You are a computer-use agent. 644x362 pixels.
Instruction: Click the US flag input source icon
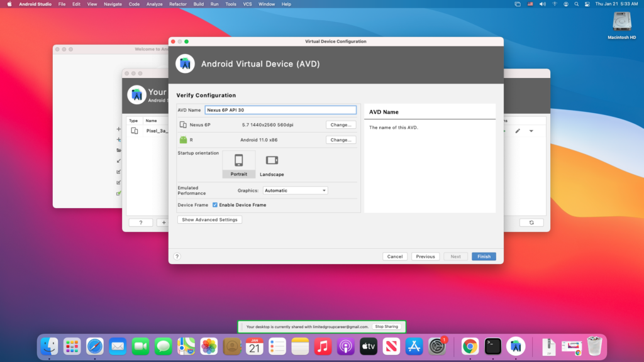tap(530, 4)
